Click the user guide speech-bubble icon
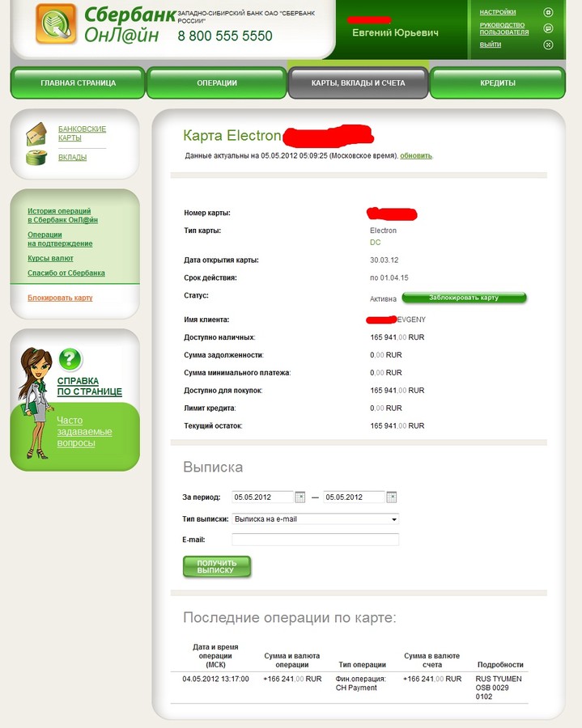The image size is (582, 728). (548, 29)
